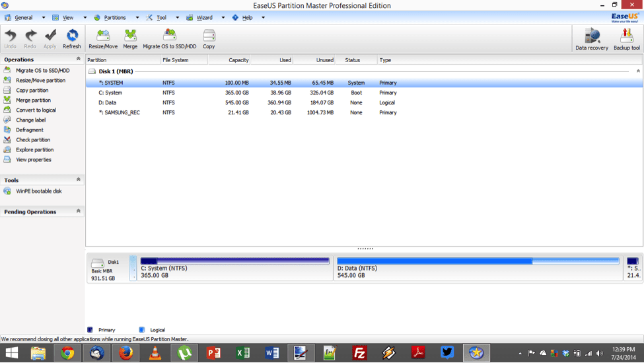Click the Primary legend color swatch
Image resolution: width=644 pixels, height=363 pixels.
(90, 330)
